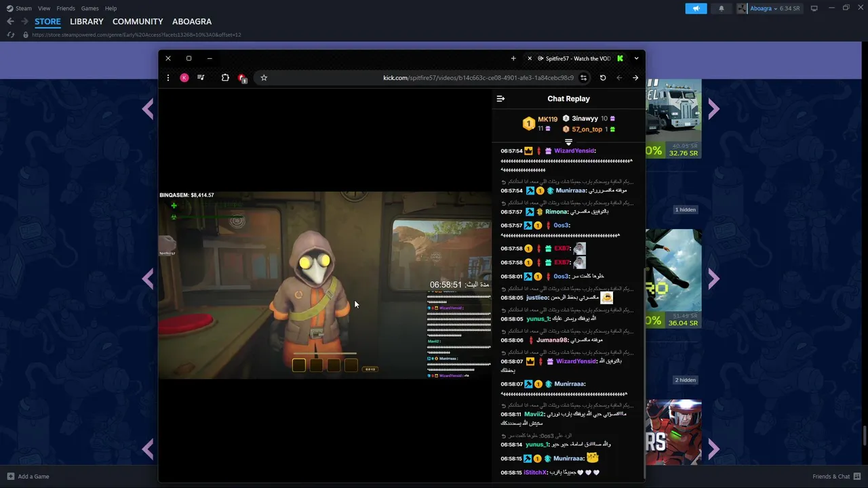Open Steam's Friends menu

[66, 8]
